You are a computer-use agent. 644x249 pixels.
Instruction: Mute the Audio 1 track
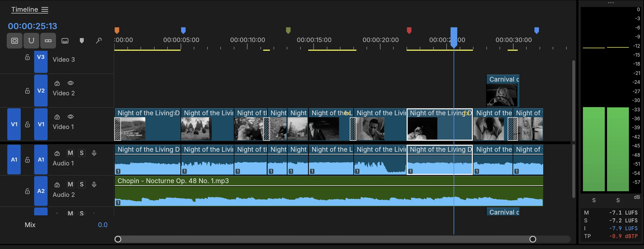tap(70, 153)
